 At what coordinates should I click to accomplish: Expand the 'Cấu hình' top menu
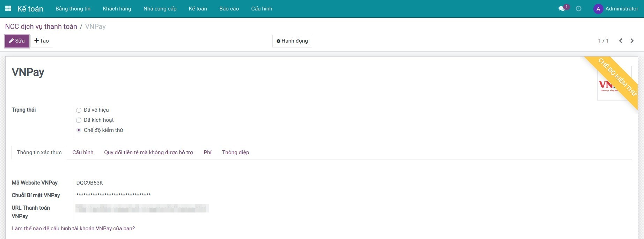click(x=262, y=9)
